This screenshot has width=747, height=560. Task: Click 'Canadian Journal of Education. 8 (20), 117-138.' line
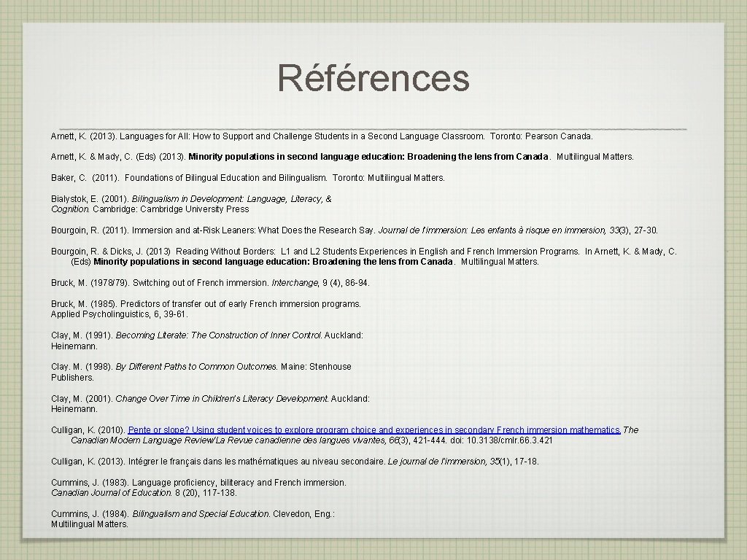point(144,493)
